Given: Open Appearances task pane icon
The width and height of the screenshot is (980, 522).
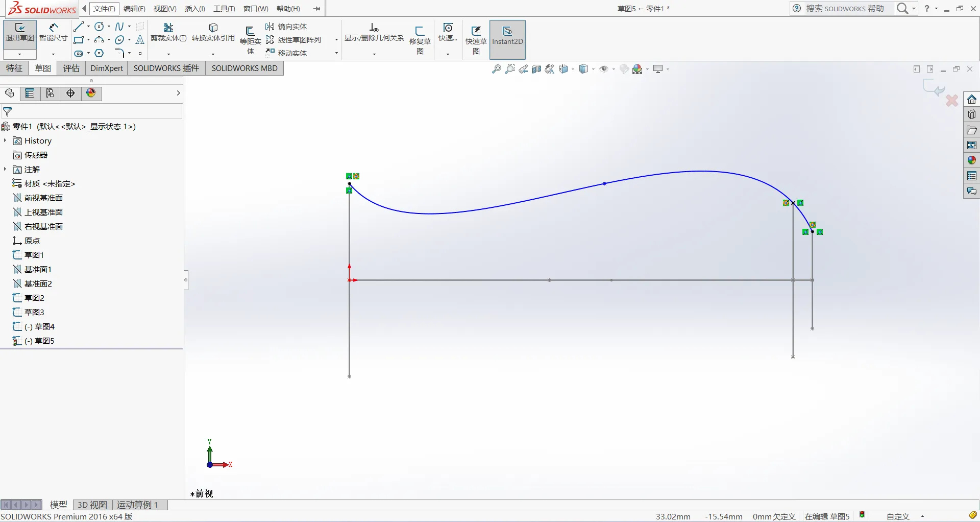Looking at the screenshot, I should [x=972, y=160].
